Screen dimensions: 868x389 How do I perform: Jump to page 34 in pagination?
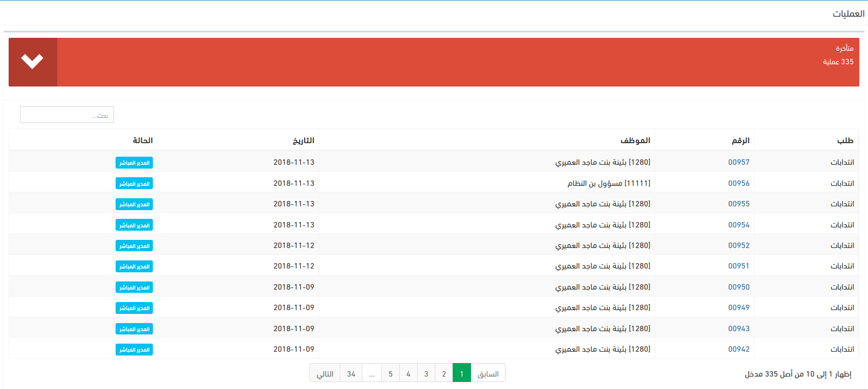[x=351, y=374]
